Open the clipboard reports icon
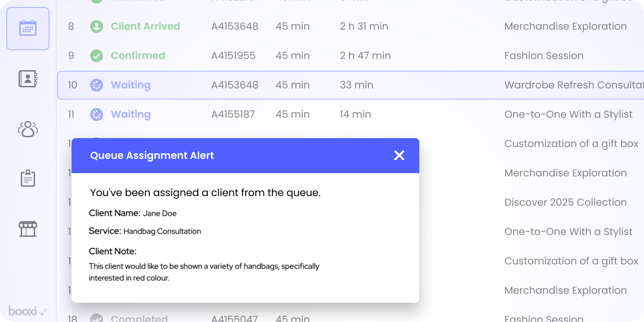The image size is (644, 322). [x=28, y=178]
